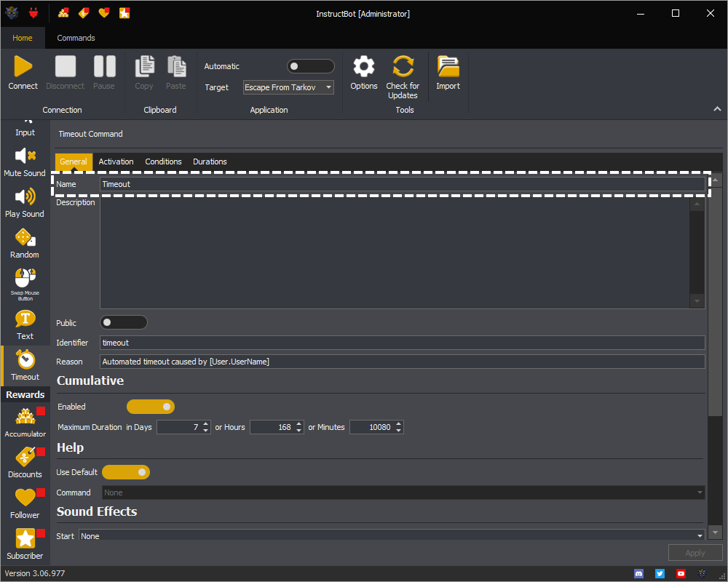The width and height of the screenshot is (728, 582).
Task: Click the Description text area
Action: coord(395,252)
